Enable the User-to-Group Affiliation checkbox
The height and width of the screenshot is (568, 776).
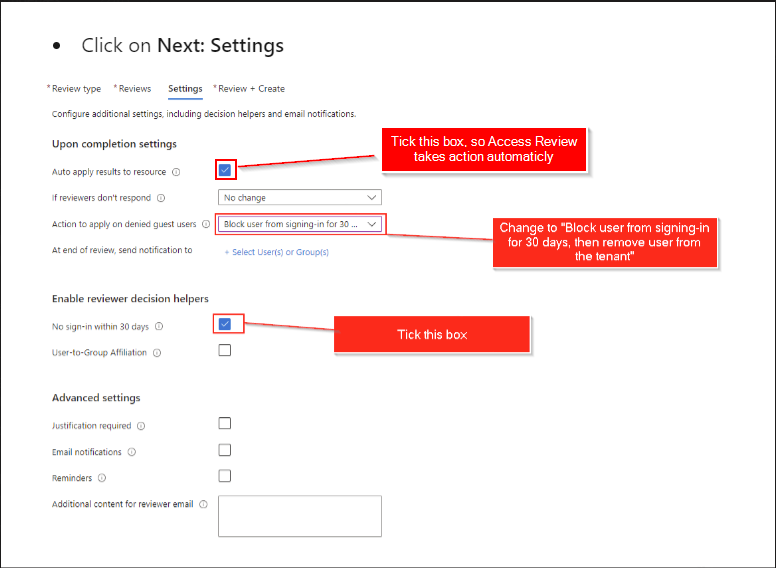click(225, 350)
